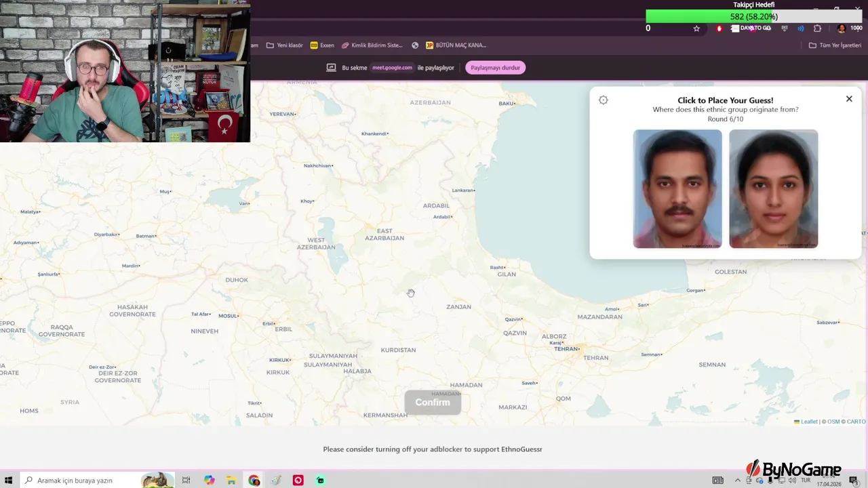Launch Copilot from the taskbar
Screen dimensions: 868x488
209,481
